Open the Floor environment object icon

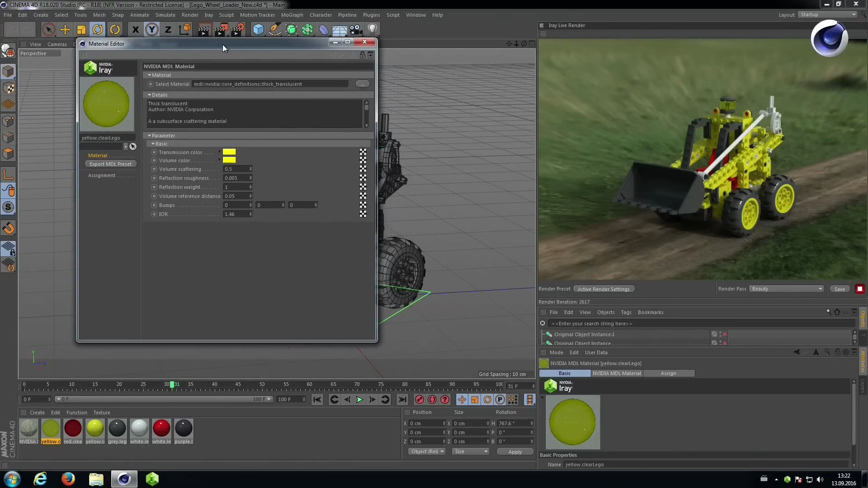(340, 30)
